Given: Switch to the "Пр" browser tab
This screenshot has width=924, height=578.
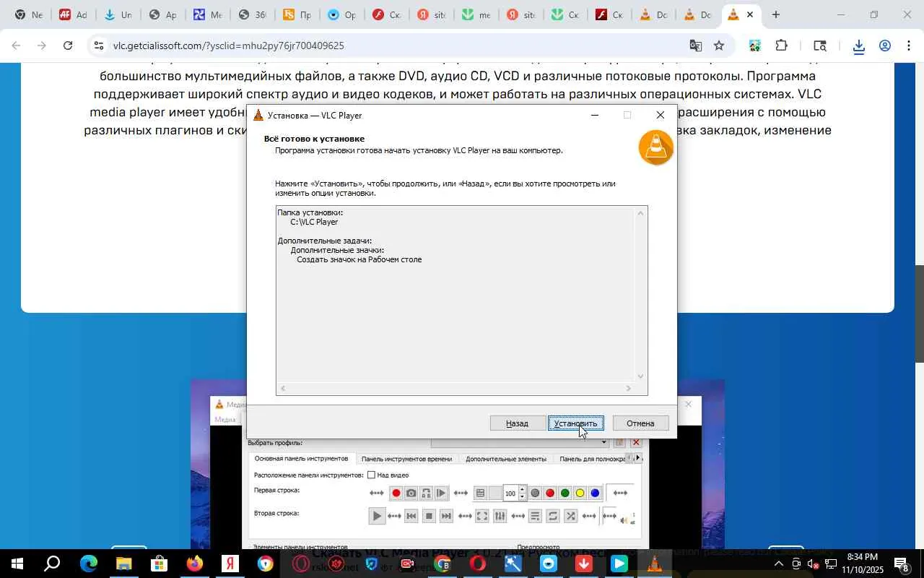Looking at the screenshot, I should pyautogui.click(x=297, y=14).
